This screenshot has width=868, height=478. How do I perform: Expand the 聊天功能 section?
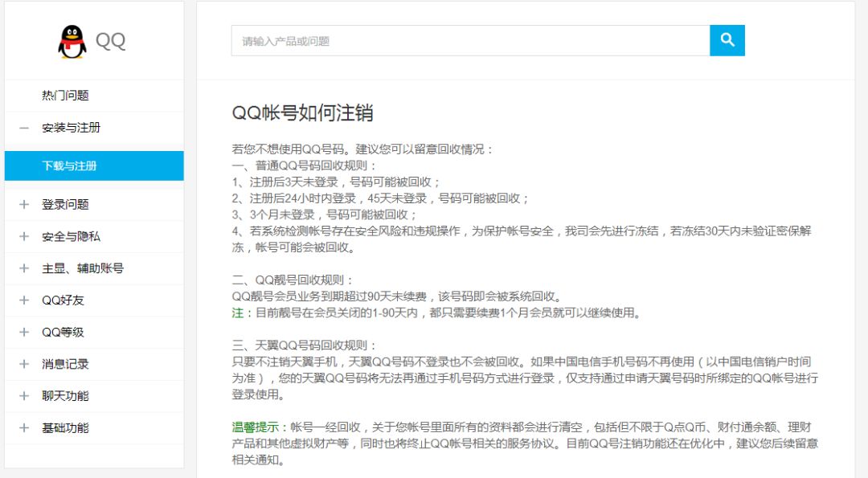click(22, 396)
